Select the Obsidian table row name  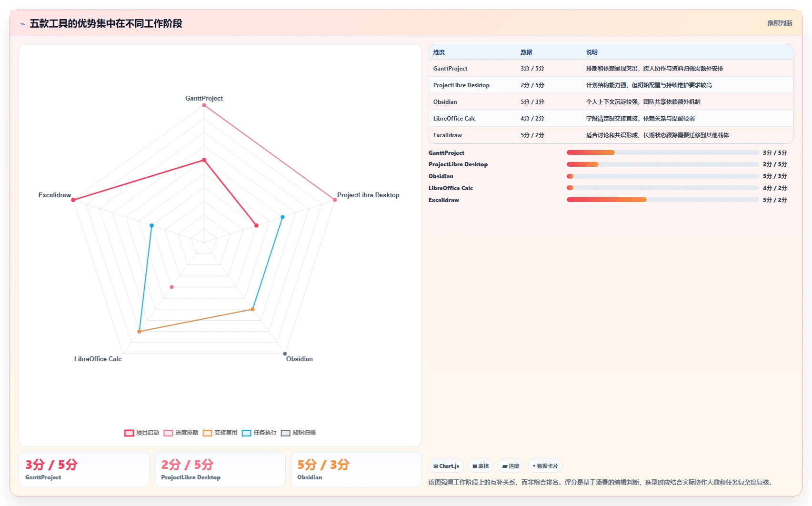tap(445, 102)
